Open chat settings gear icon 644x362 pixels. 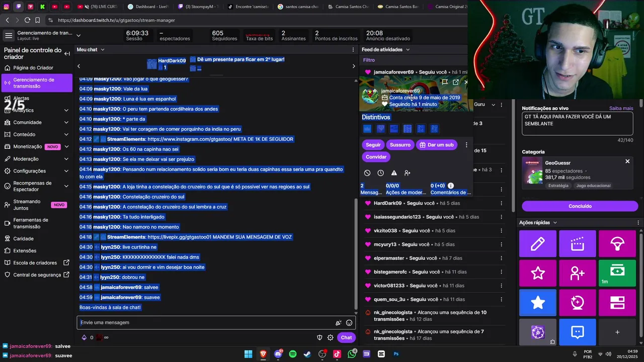click(x=331, y=337)
